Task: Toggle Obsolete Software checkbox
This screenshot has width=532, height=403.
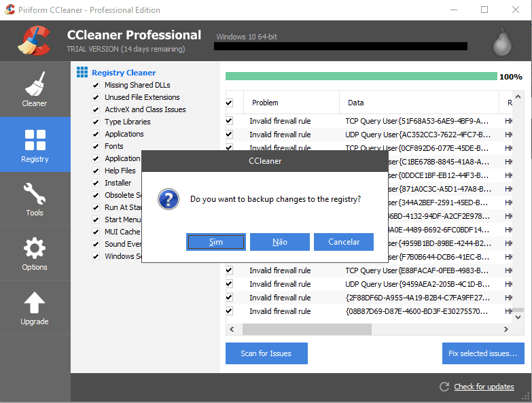Action: 96,196
